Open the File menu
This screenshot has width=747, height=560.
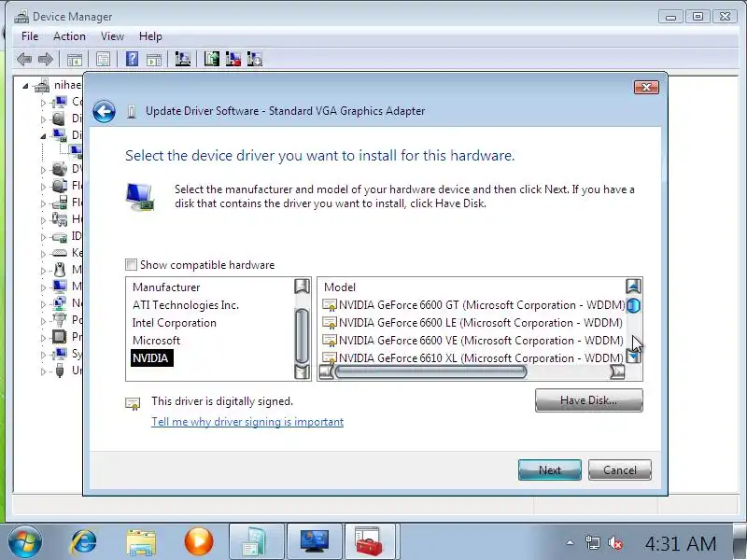point(30,36)
